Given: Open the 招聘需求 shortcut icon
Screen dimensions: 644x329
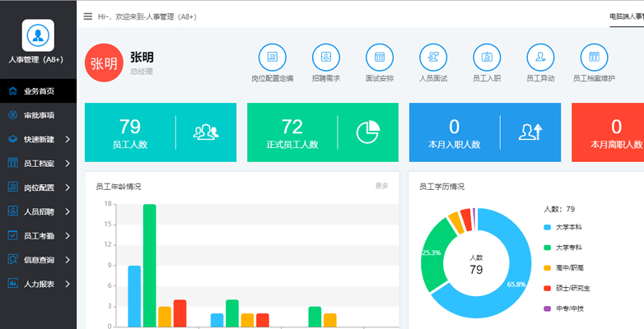Looking at the screenshot, I should (325, 58).
